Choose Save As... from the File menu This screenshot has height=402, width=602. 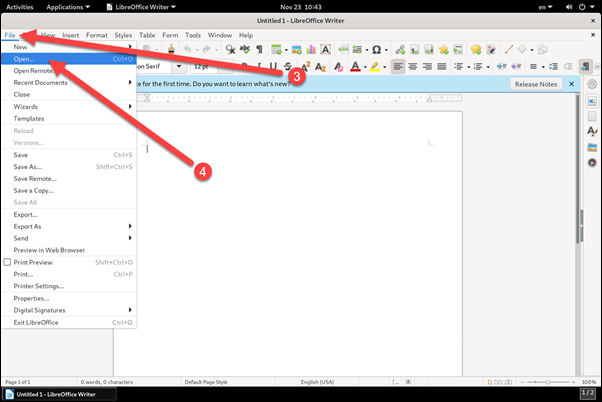click(x=69, y=167)
